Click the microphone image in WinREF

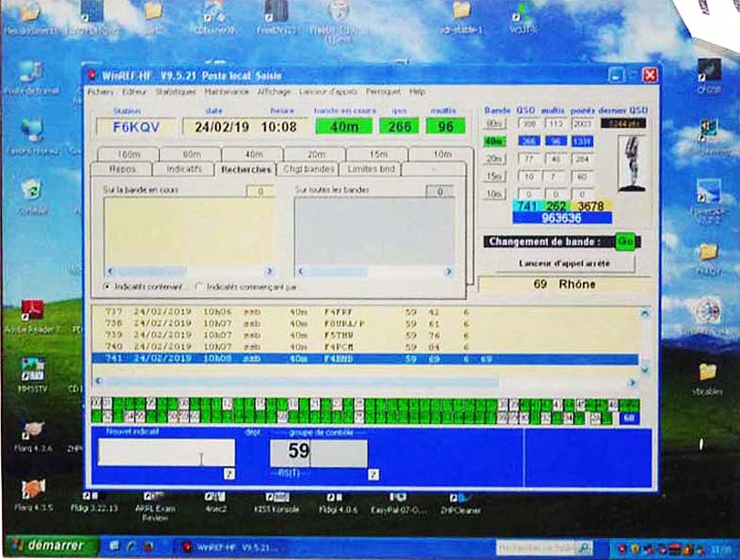pos(633,160)
